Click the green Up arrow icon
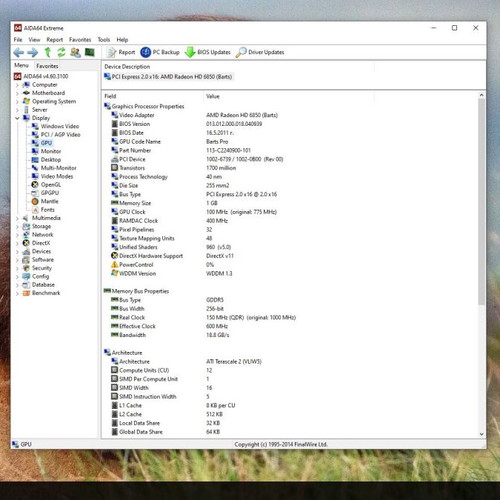Image resolution: width=500 pixels, height=500 pixels. click(48, 52)
